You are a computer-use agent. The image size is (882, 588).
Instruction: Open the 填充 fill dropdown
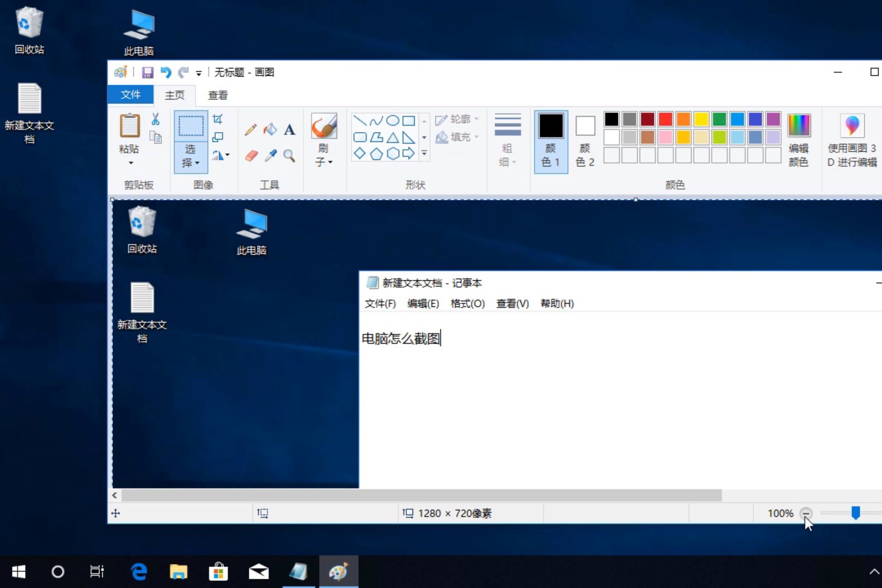(457, 137)
